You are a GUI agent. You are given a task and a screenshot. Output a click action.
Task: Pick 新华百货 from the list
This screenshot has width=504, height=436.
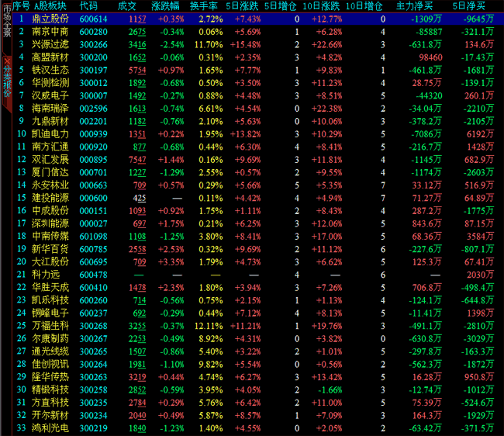click(x=50, y=249)
